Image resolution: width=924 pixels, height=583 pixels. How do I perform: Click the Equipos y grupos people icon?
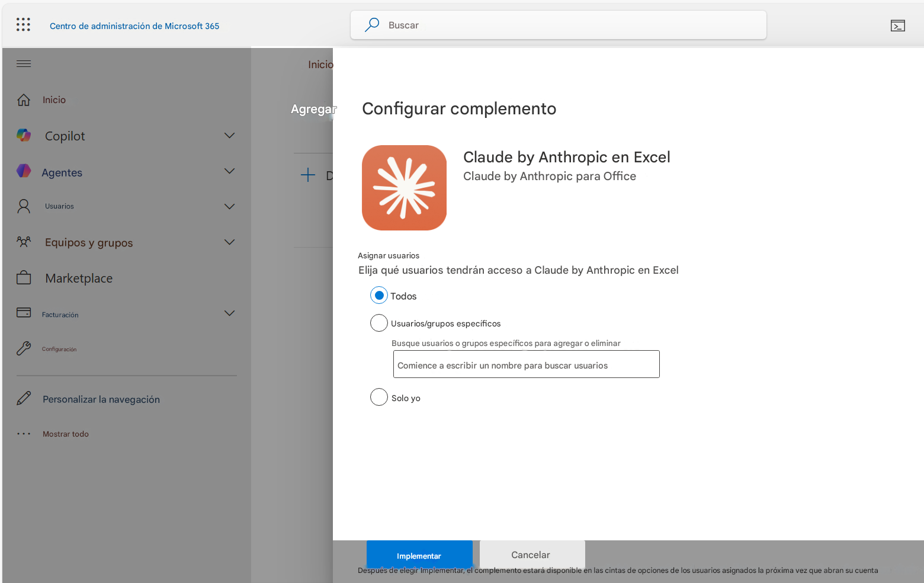(24, 242)
